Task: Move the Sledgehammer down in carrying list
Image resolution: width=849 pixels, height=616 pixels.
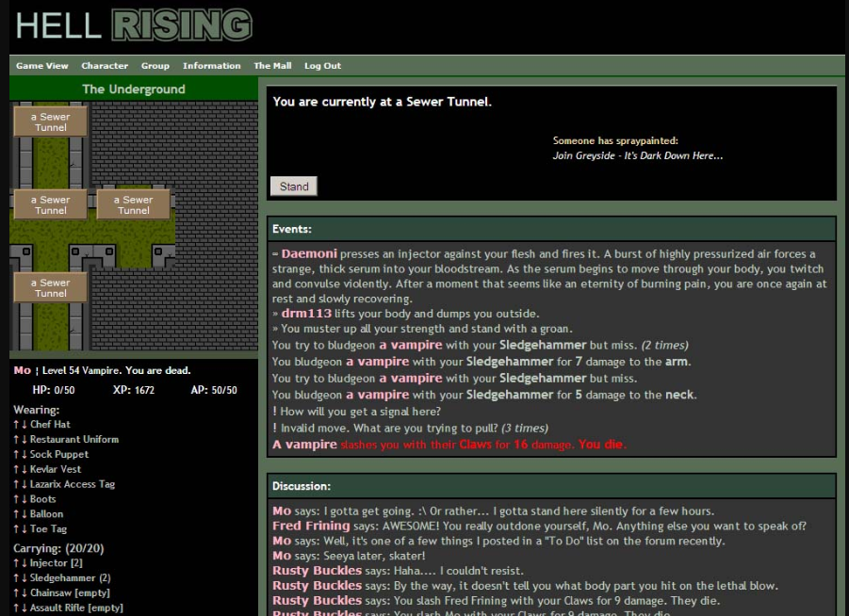Action: click(24, 578)
